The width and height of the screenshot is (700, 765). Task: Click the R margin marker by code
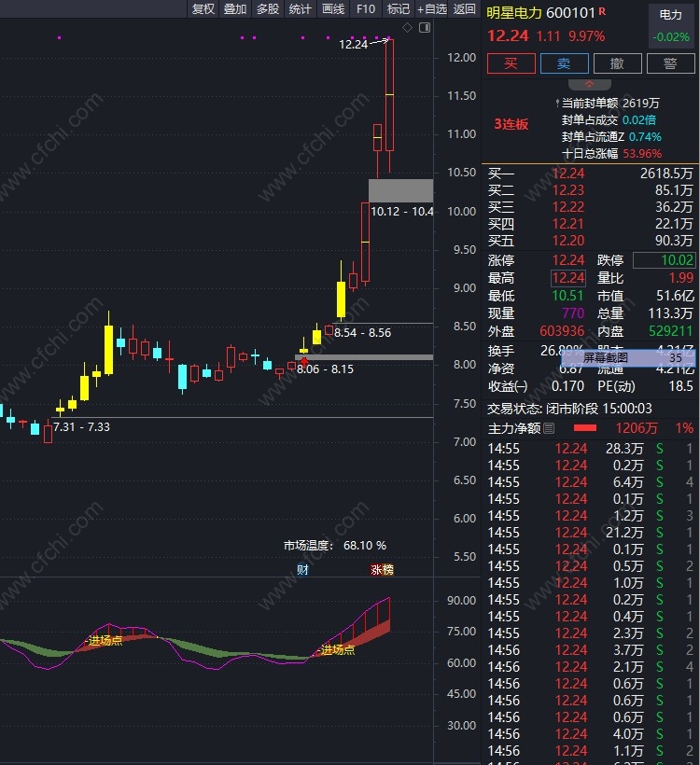click(x=602, y=11)
